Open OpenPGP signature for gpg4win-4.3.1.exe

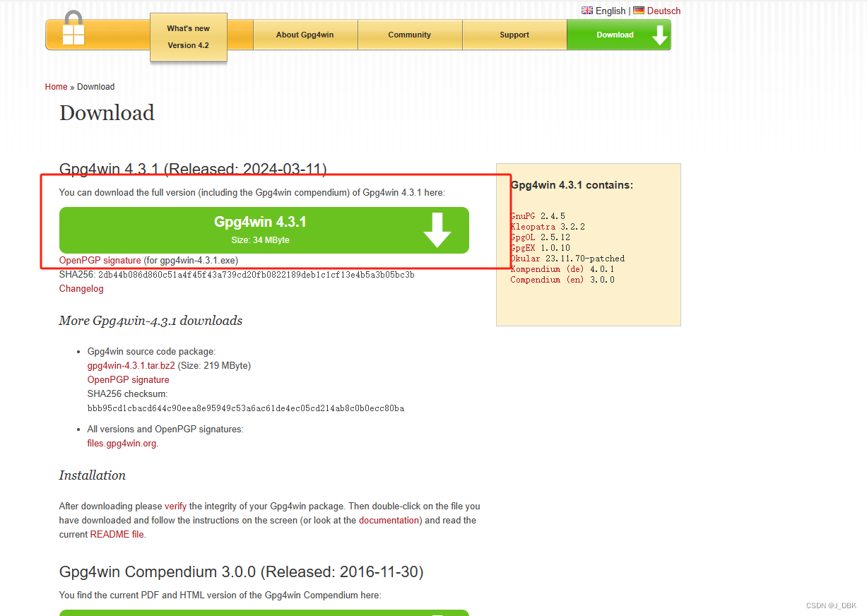coord(100,261)
